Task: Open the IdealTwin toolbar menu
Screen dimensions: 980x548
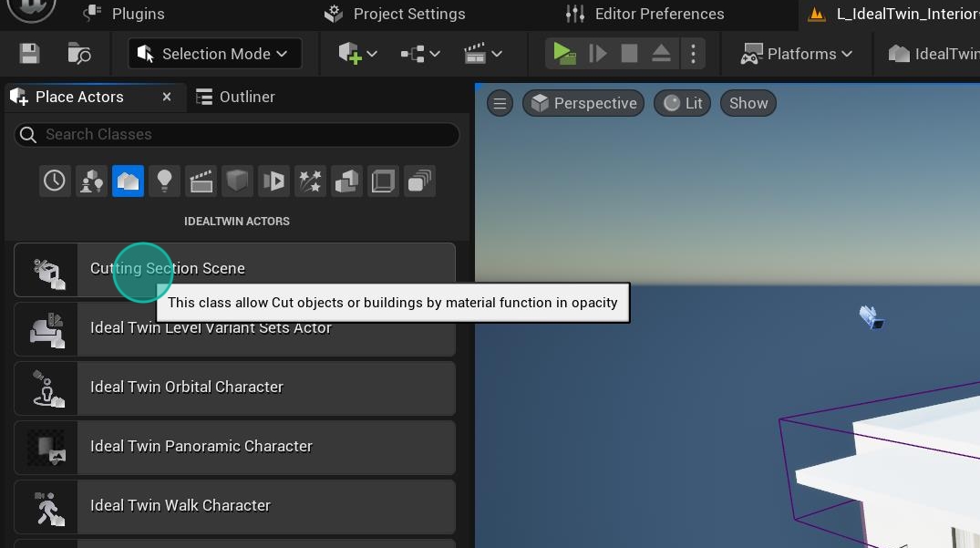Action: point(933,54)
